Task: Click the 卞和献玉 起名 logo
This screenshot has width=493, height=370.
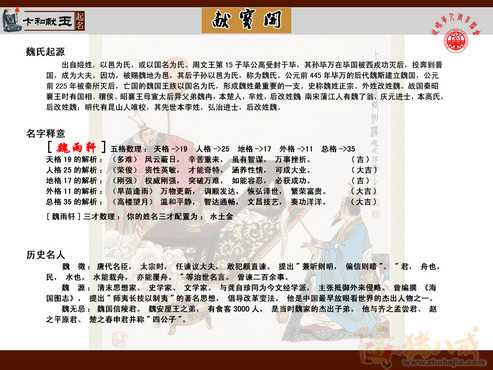Action: tap(44, 21)
